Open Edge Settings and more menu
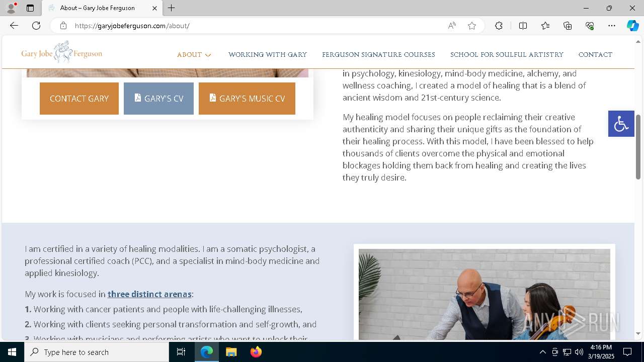The width and height of the screenshot is (644, 362). point(612,26)
